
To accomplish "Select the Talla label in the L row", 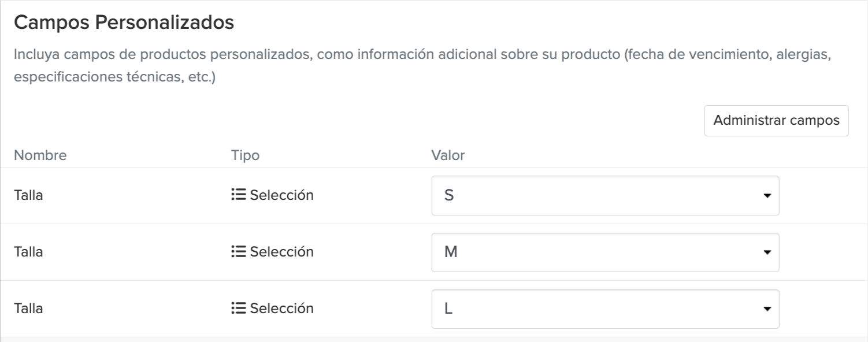I will (28, 309).
